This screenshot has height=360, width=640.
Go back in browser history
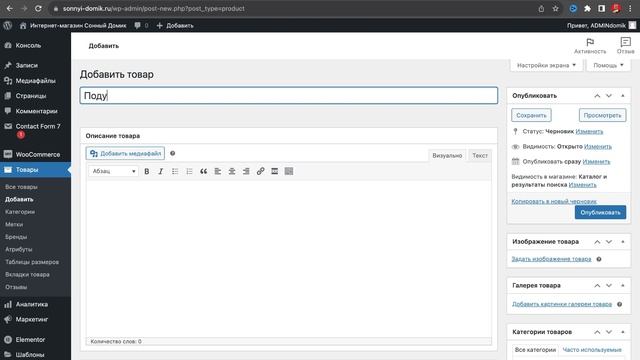9,9
